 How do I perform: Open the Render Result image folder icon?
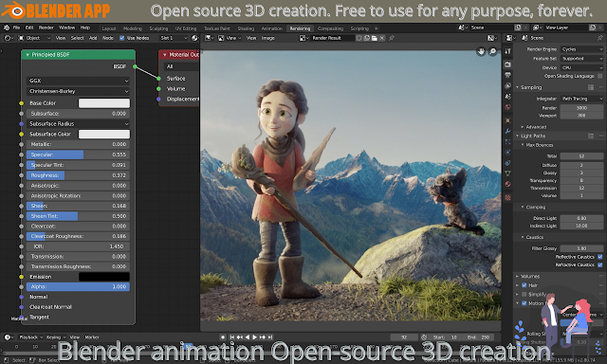click(x=375, y=38)
